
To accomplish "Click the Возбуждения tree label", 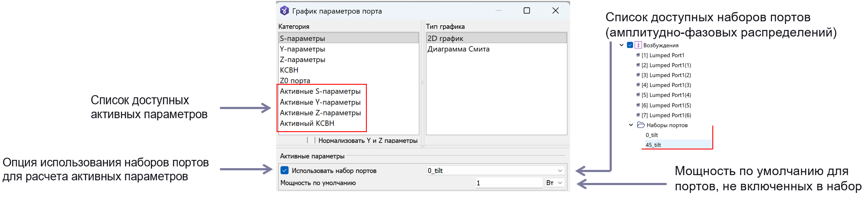I will coord(661,45).
